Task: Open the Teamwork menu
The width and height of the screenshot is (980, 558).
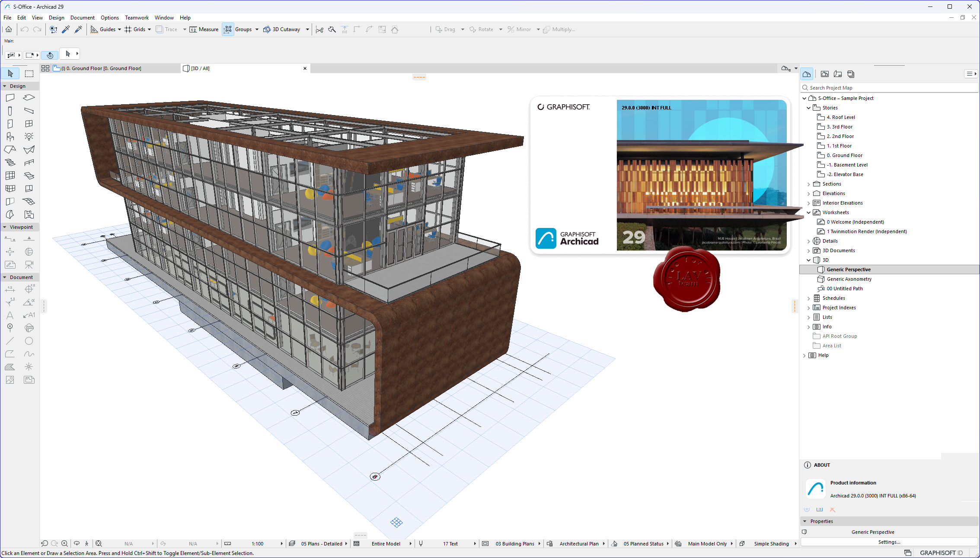Action: (x=137, y=18)
